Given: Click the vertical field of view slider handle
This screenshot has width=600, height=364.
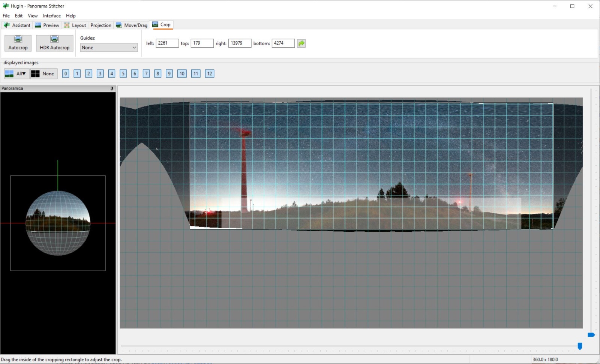Looking at the screenshot, I should click(x=591, y=335).
